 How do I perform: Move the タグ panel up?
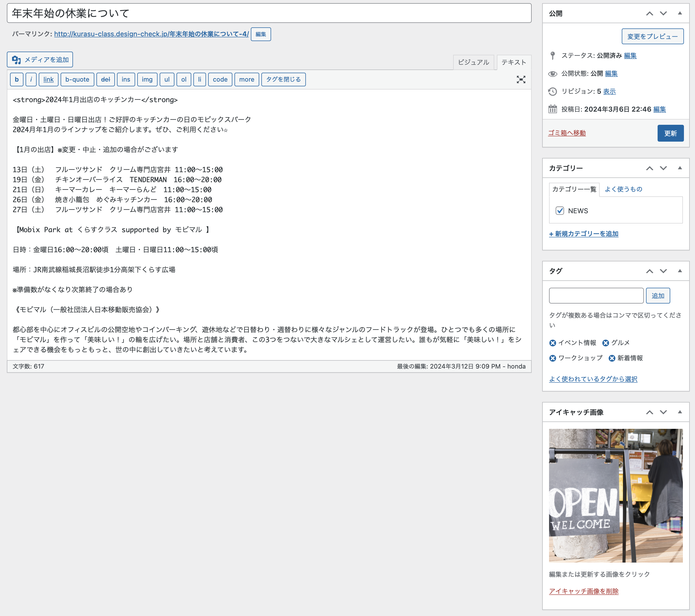pos(649,271)
